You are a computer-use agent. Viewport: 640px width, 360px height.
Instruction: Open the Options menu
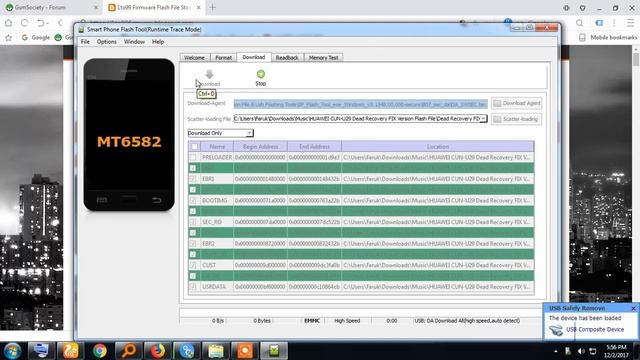[x=107, y=42]
